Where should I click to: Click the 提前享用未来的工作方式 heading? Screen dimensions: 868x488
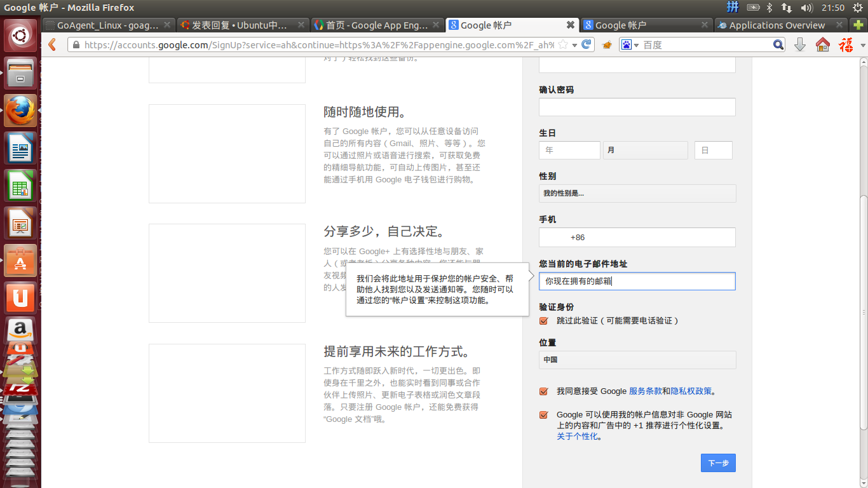[398, 351]
